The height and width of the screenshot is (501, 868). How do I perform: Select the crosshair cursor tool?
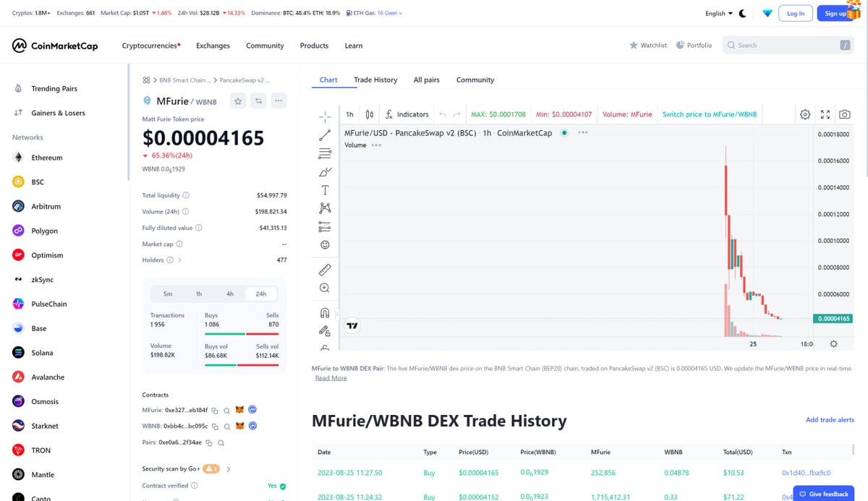coord(325,116)
